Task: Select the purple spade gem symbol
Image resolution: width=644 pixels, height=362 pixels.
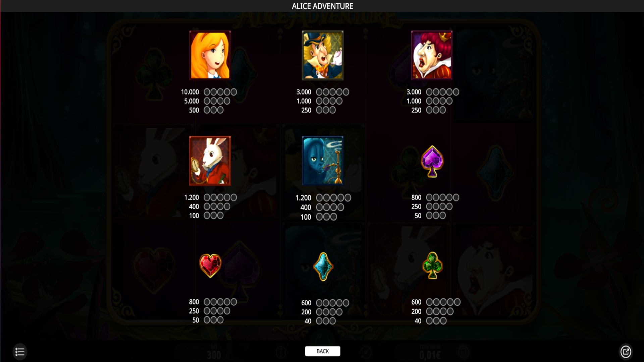Action: tap(432, 162)
